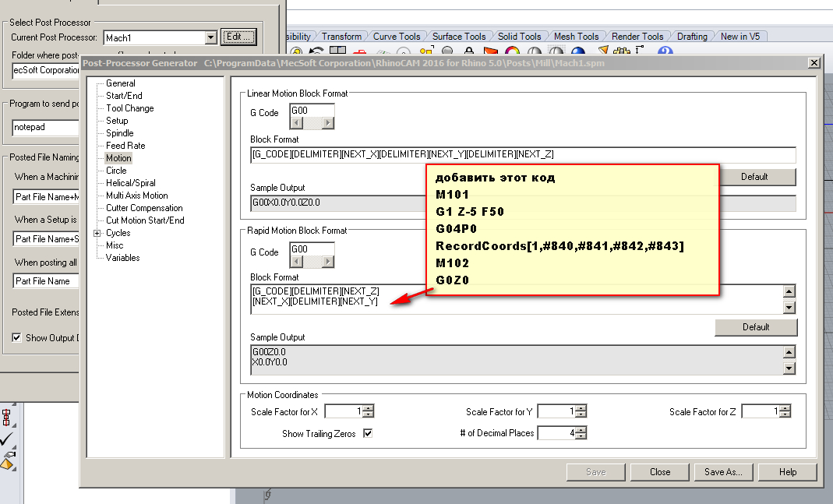Select Spindle in the settings tree

pyautogui.click(x=119, y=133)
